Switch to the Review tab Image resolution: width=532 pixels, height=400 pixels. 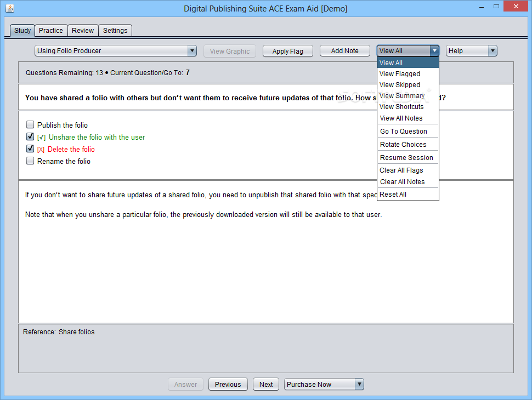[x=83, y=31]
